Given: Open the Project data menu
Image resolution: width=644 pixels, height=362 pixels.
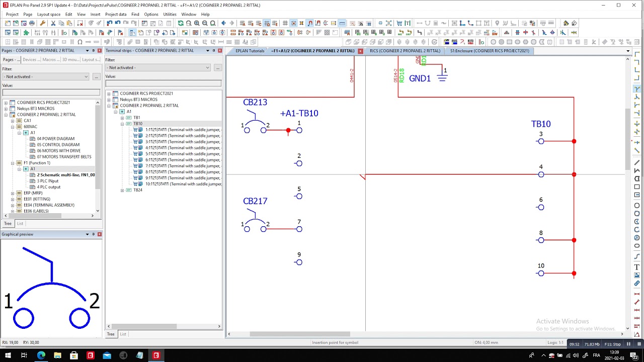Looking at the screenshot, I should pyautogui.click(x=116, y=14).
